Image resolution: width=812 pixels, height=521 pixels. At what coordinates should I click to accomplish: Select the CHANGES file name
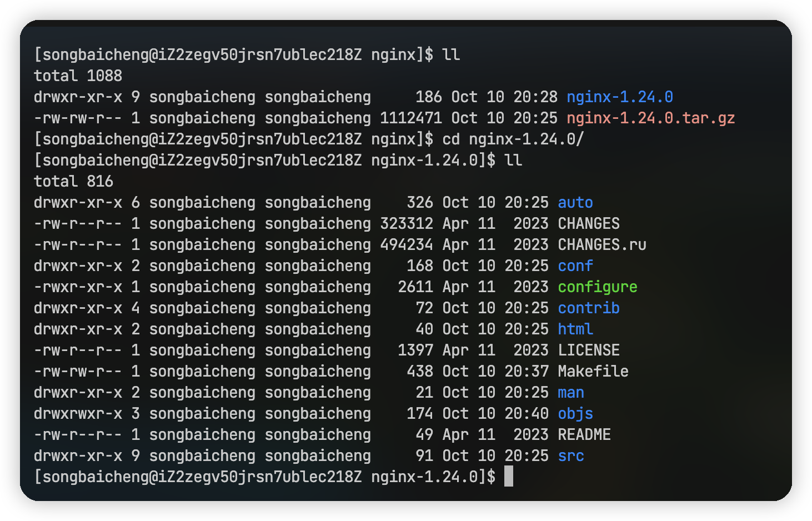[x=589, y=223]
